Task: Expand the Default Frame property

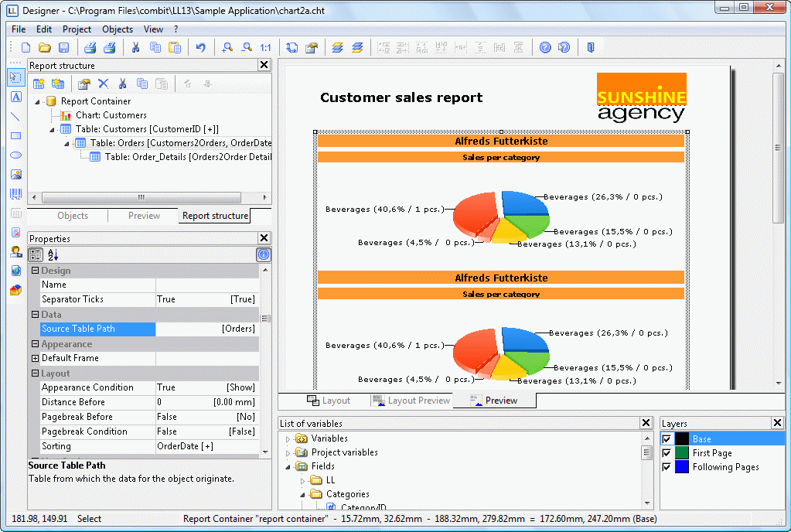Action: (35, 359)
